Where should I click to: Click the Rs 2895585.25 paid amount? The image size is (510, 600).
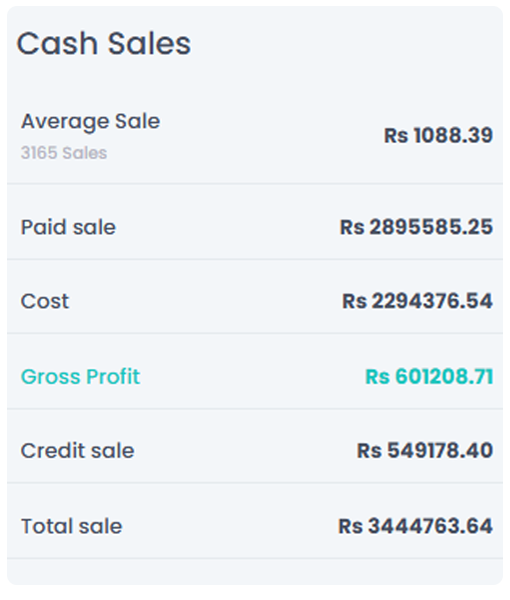tap(416, 227)
